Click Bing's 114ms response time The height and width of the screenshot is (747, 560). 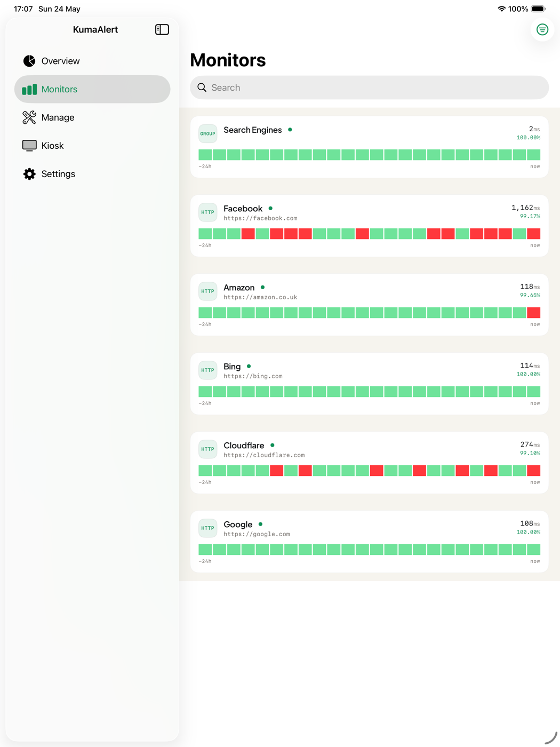coord(530,365)
